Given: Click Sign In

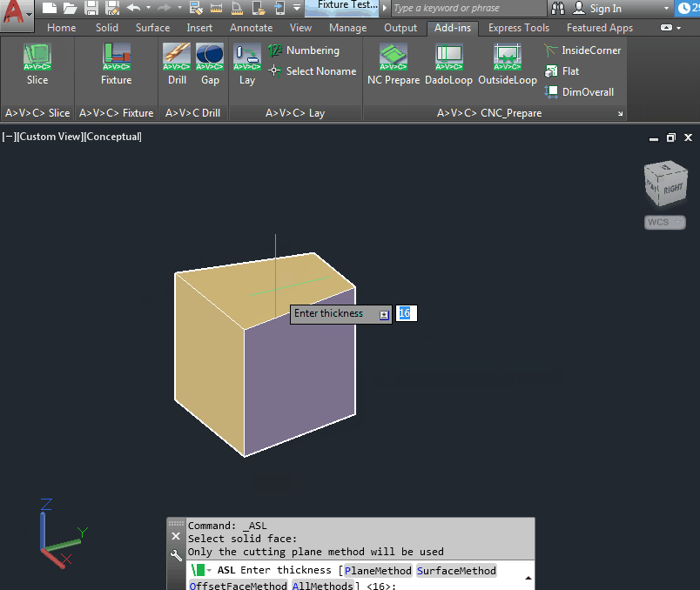Looking at the screenshot, I should [x=605, y=8].
